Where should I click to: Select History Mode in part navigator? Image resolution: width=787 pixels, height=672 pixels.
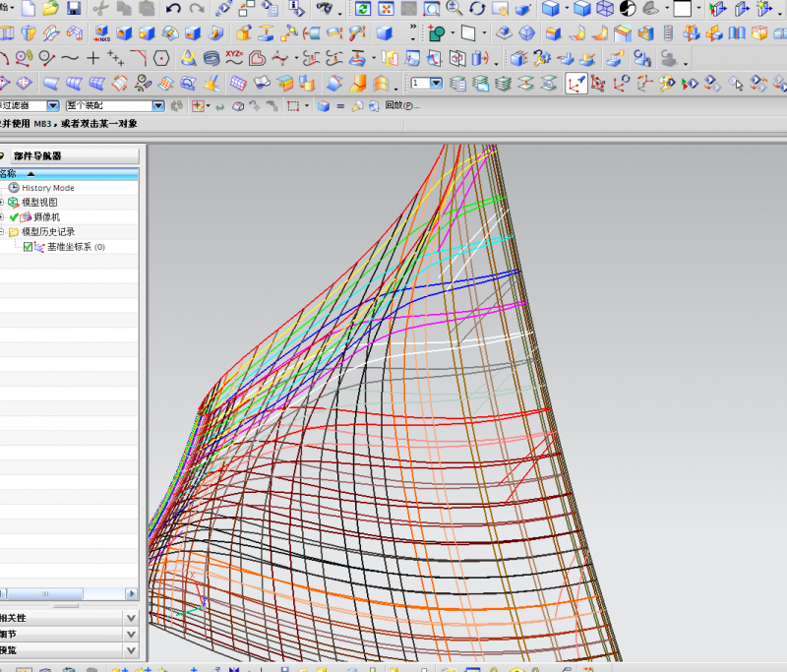pyautogui.click(x=47, y=187)
